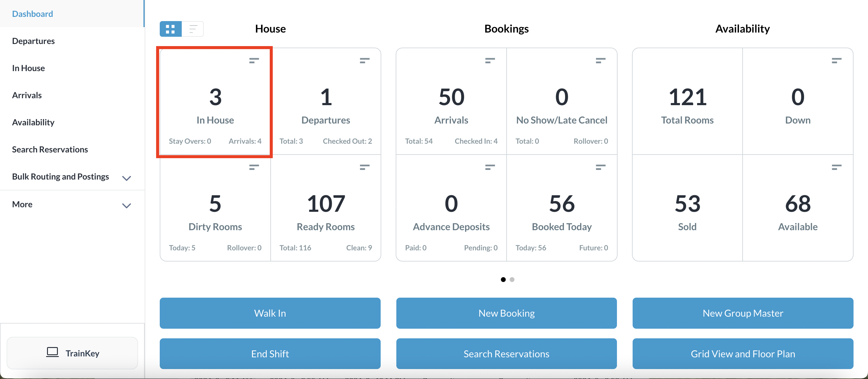This screenshot has height=379, width=868.
Task: Open Arrivals card menu icon
Action: click(489, 61)
